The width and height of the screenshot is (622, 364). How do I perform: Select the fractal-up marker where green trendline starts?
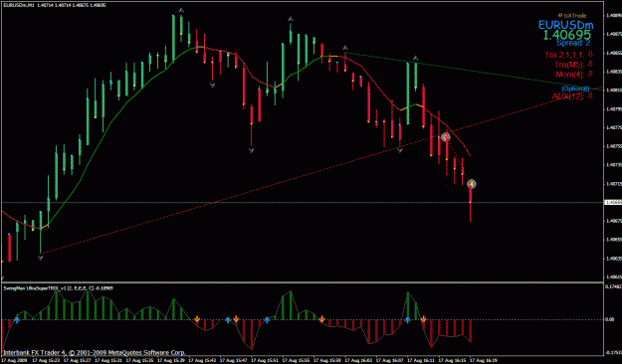pos(345,48)
